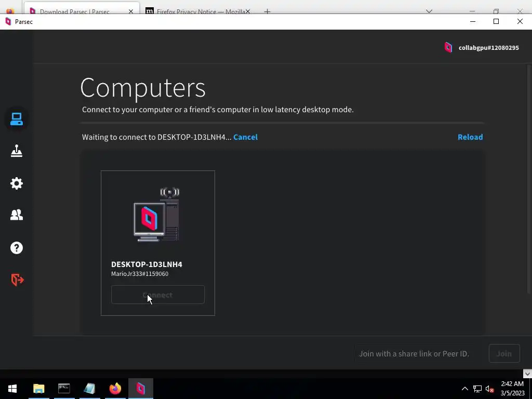Viewport: 532px width, 399px height.
Task: Open the Arcade joystick section
Action: (16, 151)
